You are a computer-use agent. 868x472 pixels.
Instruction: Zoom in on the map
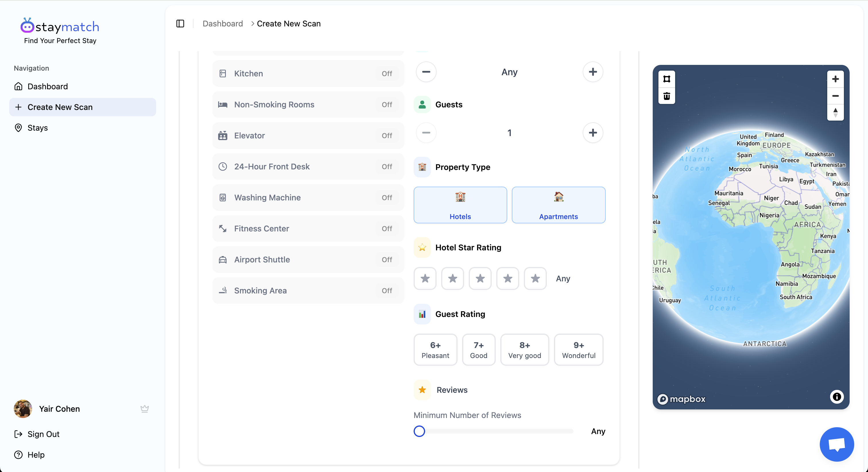[x=835, y=79]
